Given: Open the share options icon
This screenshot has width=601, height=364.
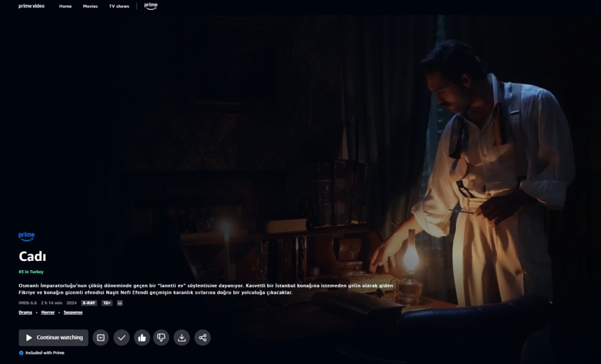Looking at the screenshot, I should [x=202, y=338].
